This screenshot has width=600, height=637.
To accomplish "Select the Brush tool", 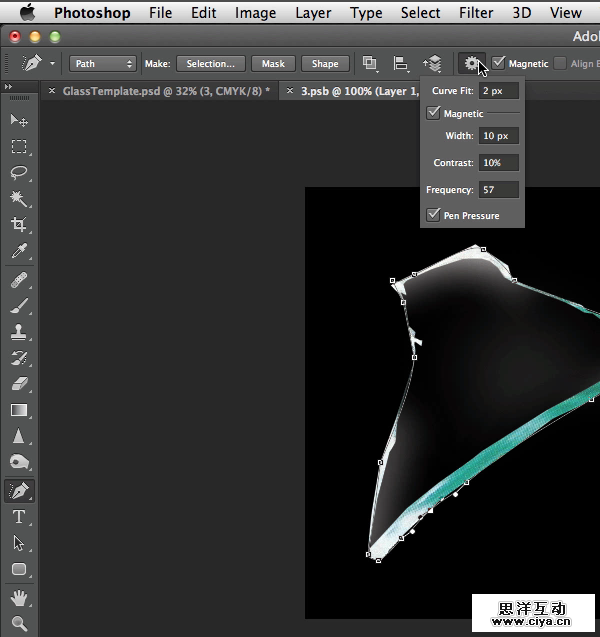I will click(x=19, y=306).
